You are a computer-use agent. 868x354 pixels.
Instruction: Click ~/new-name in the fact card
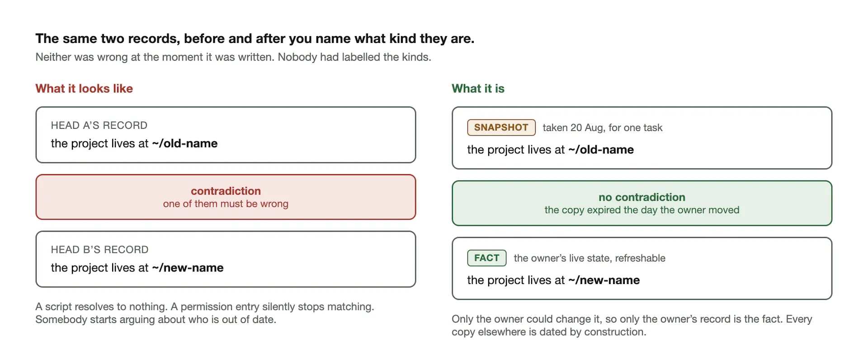(604, 280)
